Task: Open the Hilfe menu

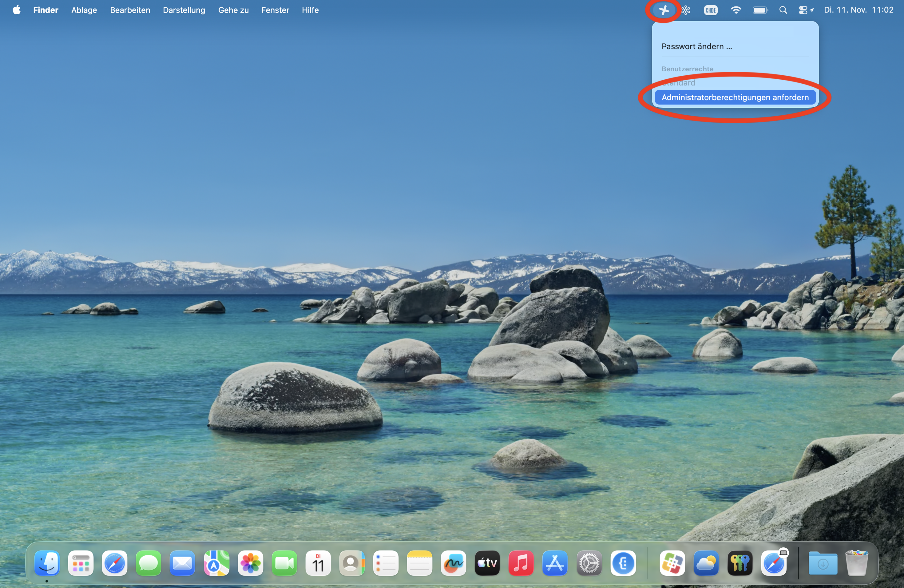Action: pos(310,10)
